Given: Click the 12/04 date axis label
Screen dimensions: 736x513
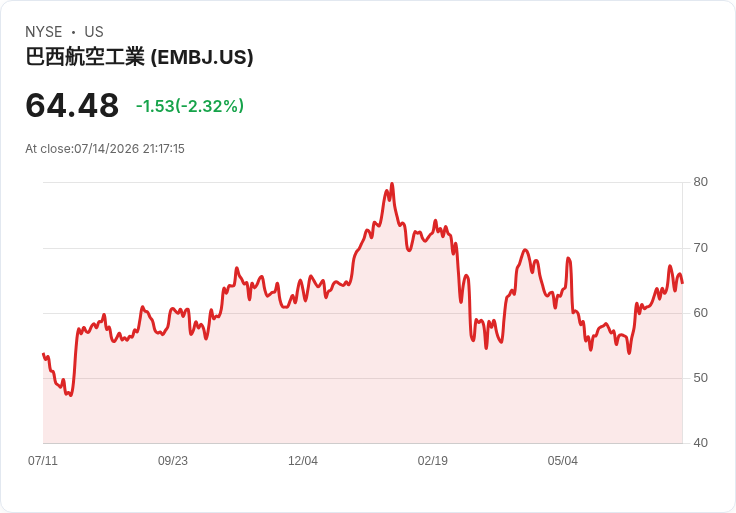Looking at the screenshot, I should click(x=303, y=461).
